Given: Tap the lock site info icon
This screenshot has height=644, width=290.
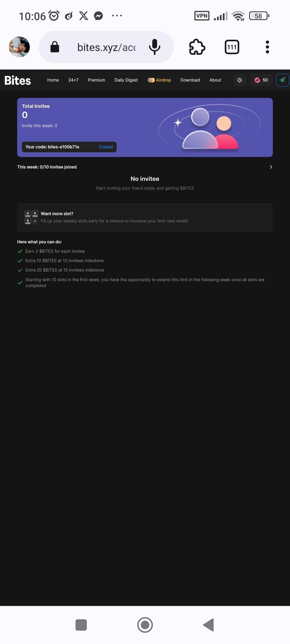Looking at the screenshot, I should point(55,47).
